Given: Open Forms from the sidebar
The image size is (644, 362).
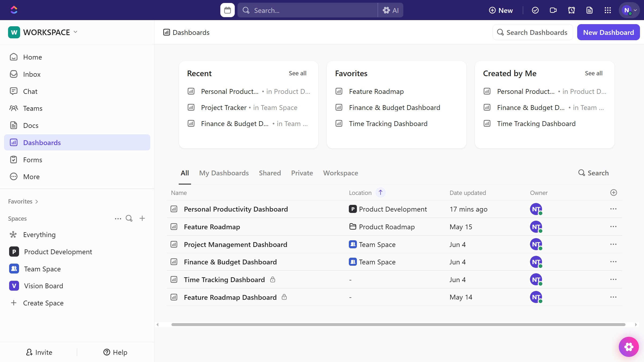Looking at the screenshot, I should click(x=33, y=160).
